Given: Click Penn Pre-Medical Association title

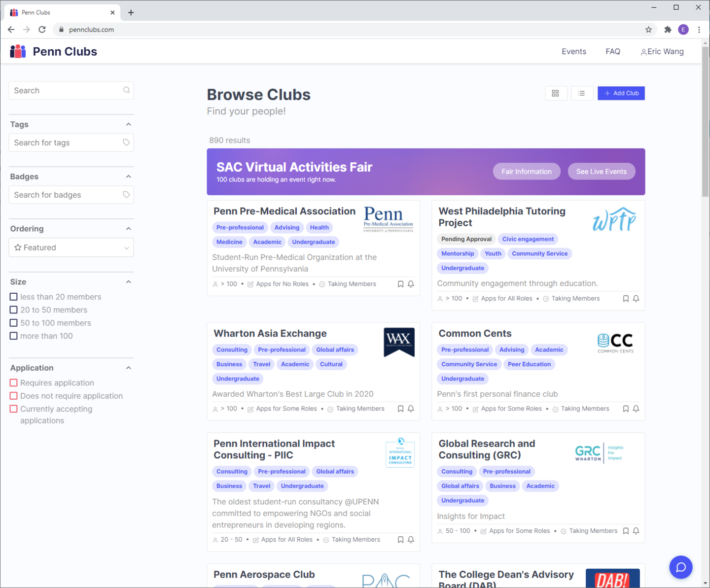Looking at the screenshot, I should click(x=284, y=211).
